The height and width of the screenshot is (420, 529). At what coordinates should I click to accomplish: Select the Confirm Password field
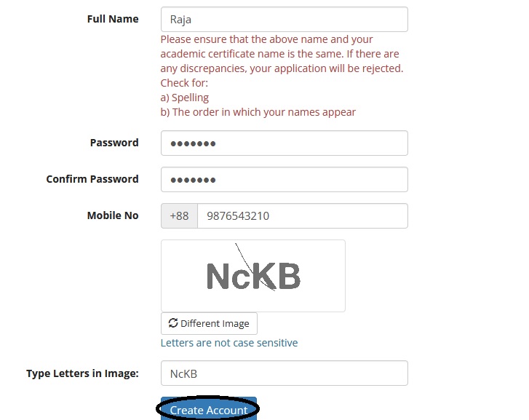coord(284,180)
